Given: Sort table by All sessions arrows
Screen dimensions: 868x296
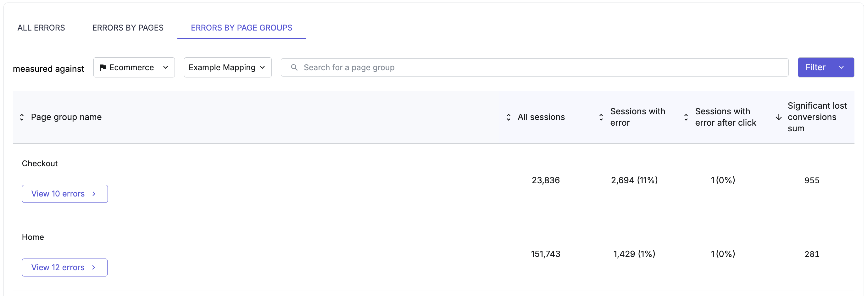Looking at the screenshot, I should [509, 117].
